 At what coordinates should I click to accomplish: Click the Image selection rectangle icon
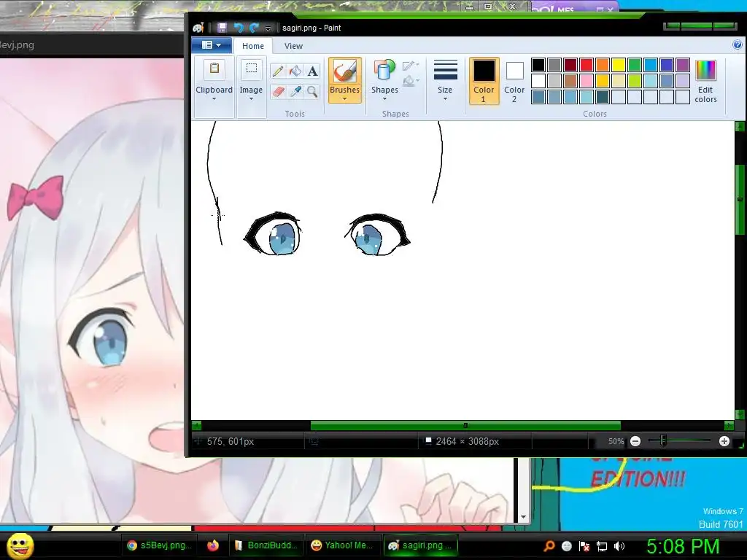click(x=251, y=69)
